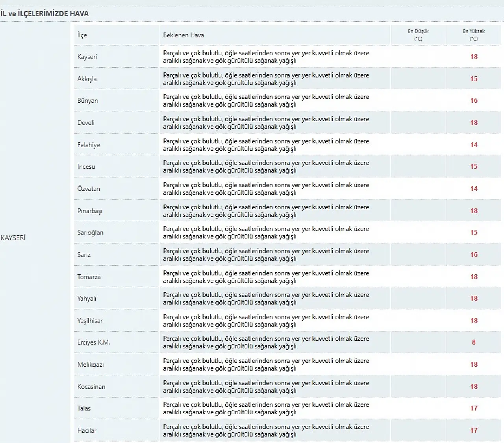Image resolution: width=504 pixels, height=443 pixels.
Task: Click the Yeşilhisar district name
Action: click(90, 321)
